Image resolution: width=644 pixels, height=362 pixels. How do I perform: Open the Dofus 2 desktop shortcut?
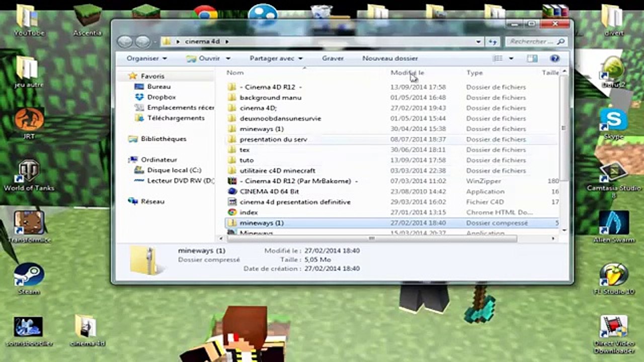(x=613, y=72)
